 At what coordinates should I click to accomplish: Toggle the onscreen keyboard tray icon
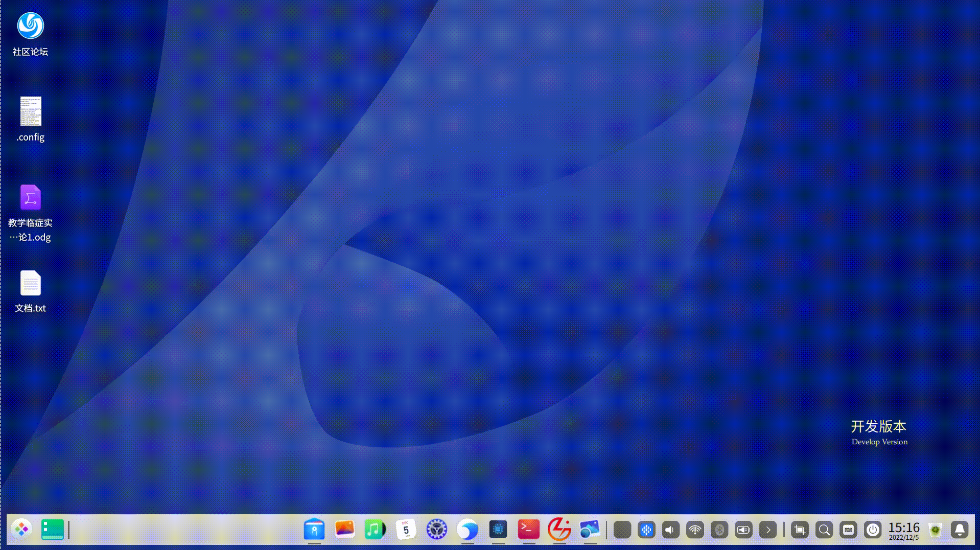[848, 530]
